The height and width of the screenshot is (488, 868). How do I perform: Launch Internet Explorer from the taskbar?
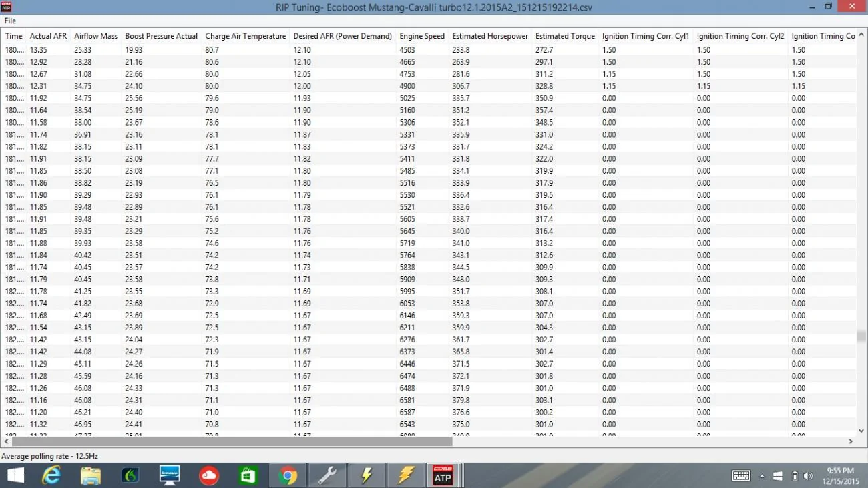pyautogui.click(x=51, y=475)
